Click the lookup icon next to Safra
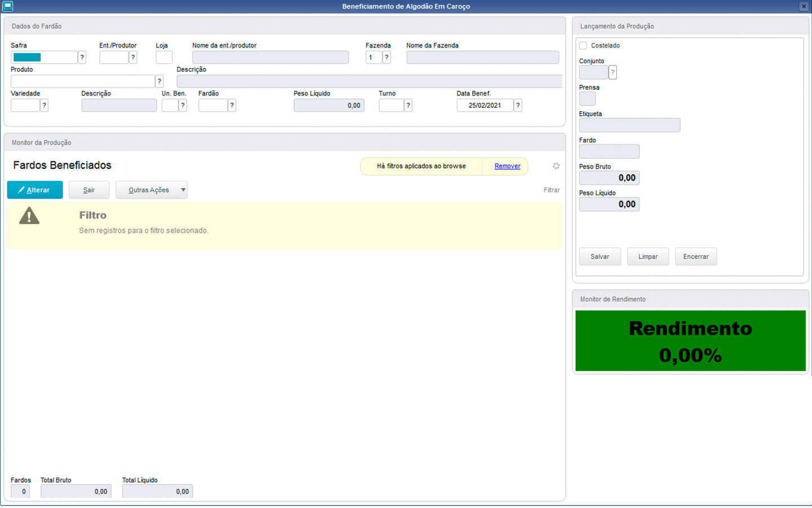812x508 pixels. click(82, 57)
